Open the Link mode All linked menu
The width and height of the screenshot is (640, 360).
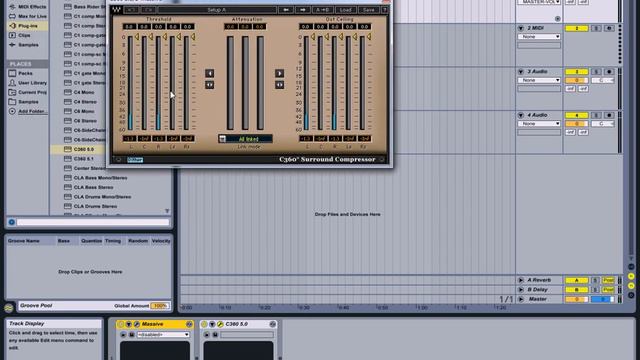pos(245,139)
